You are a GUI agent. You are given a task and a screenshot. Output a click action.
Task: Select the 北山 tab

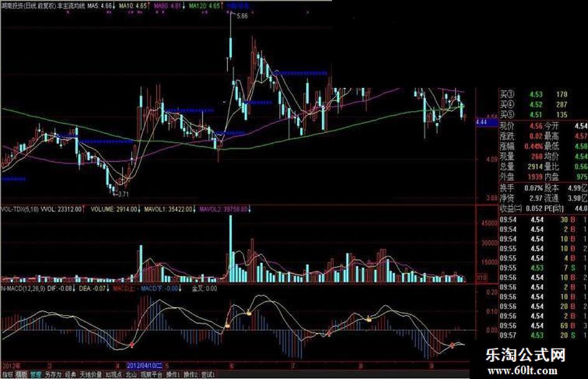(x=131, y=375)
